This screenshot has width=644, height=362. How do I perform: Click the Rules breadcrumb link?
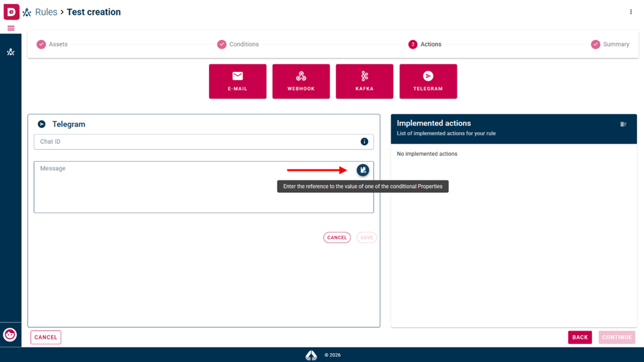coord(46,12)
